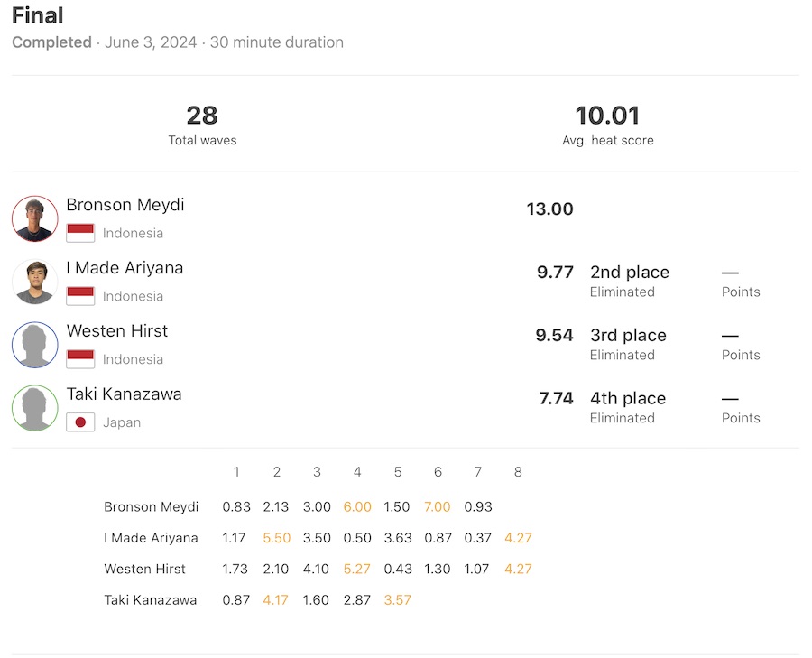Click Bronson Meydi's highlighted 7.00 wave score

coord(438,507)
